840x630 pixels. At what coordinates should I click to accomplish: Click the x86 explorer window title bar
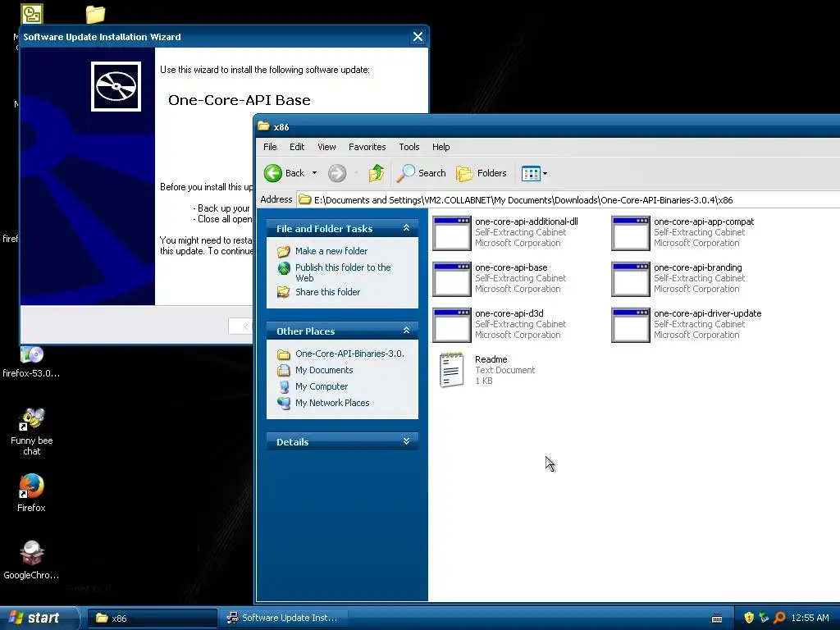click(x=546, y=127)
